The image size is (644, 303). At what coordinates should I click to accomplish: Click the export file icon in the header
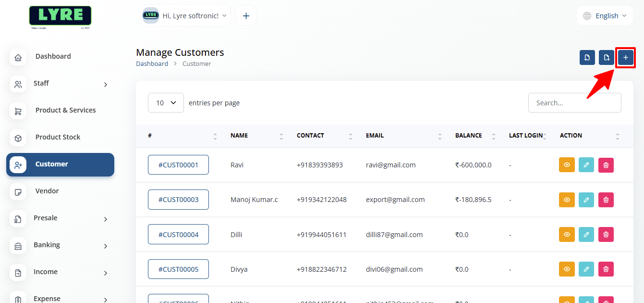[606, 57]
